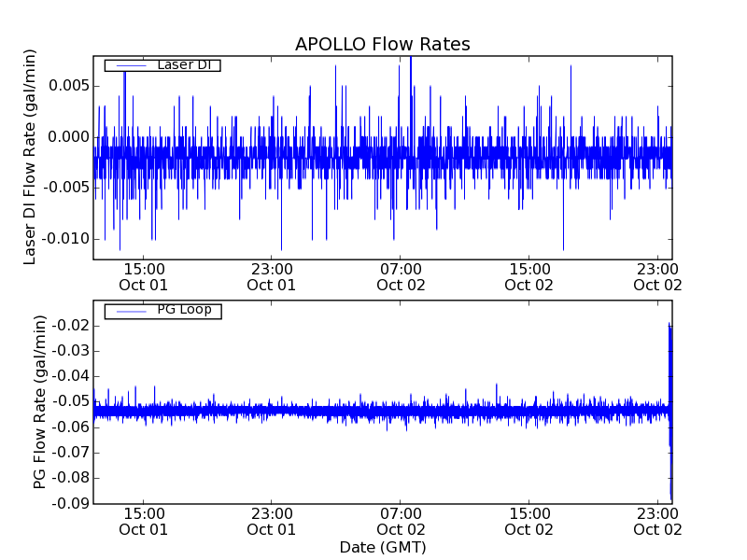Select the -0.07 tick on PG axis
The image size is (747, 560).
pos(71,453)
